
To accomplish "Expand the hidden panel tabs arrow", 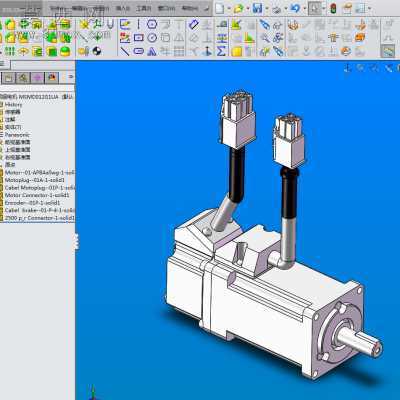I will pyautogui.click(x=71, y=77).
